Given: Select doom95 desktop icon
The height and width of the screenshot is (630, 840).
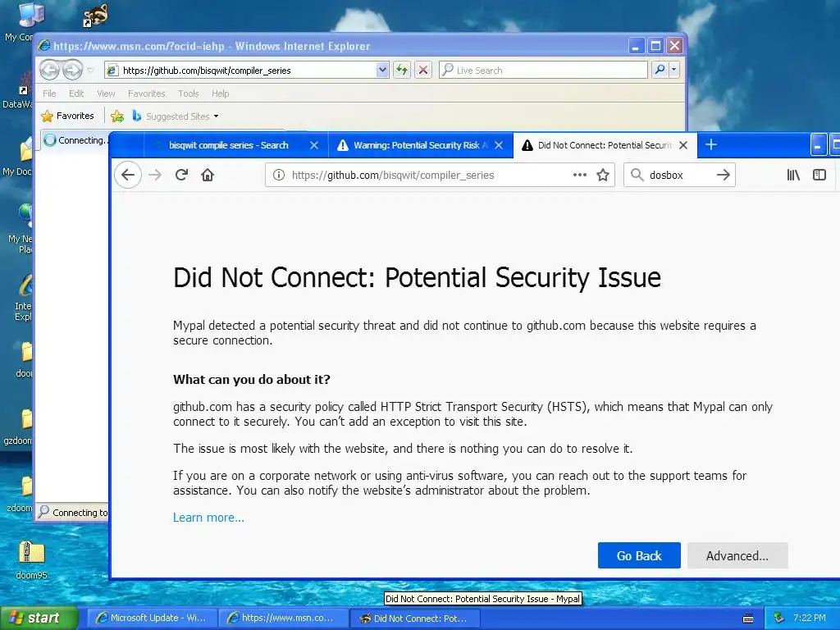Looking at the screenshot, I should (x=31, y=559).
